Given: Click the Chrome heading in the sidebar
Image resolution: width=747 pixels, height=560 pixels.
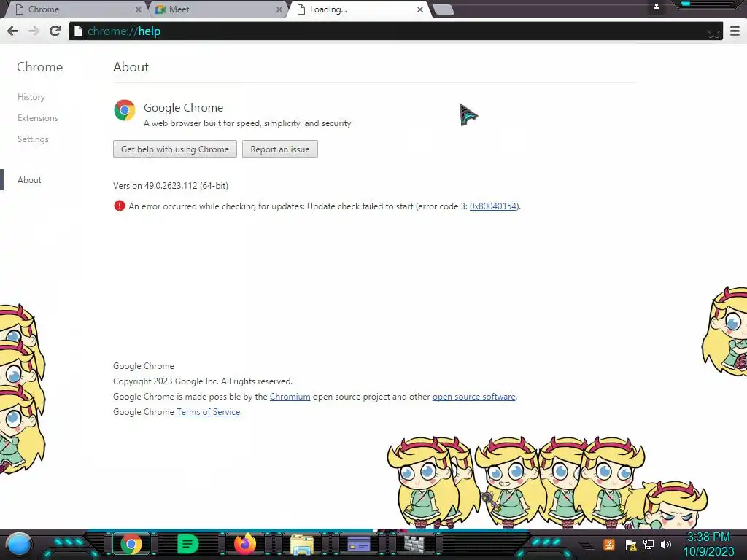Looking at the screenshot, I should click(x=39, y=67).
